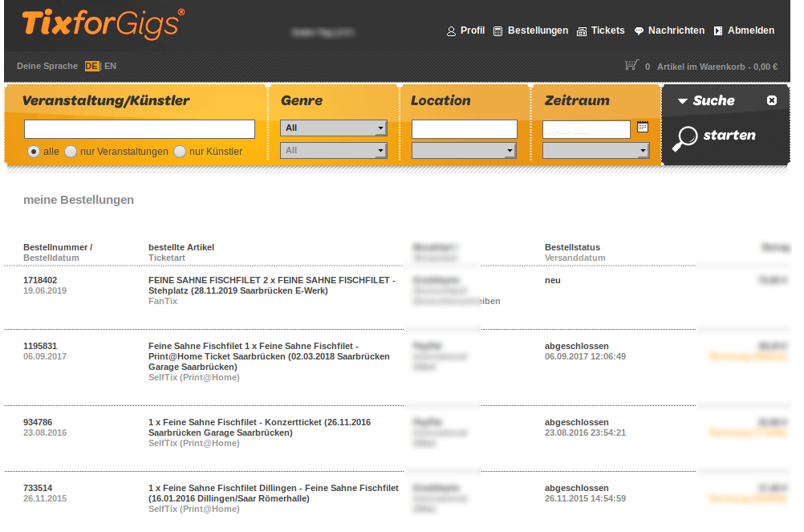The image size is (804, 532).
Task: Click Abmelden to log out
Action: (751, 30)
